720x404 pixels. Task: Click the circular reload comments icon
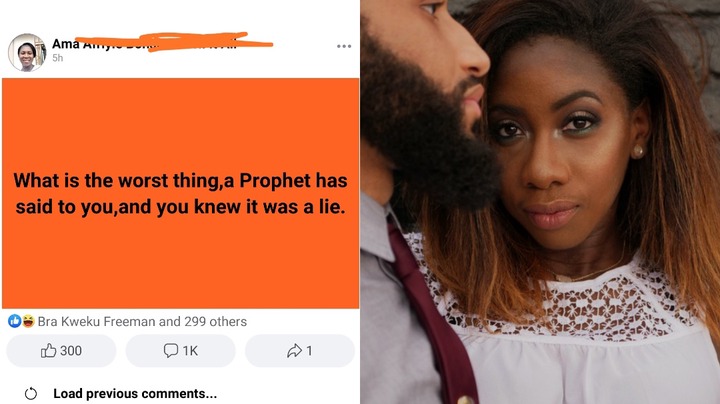click(31, 393)
